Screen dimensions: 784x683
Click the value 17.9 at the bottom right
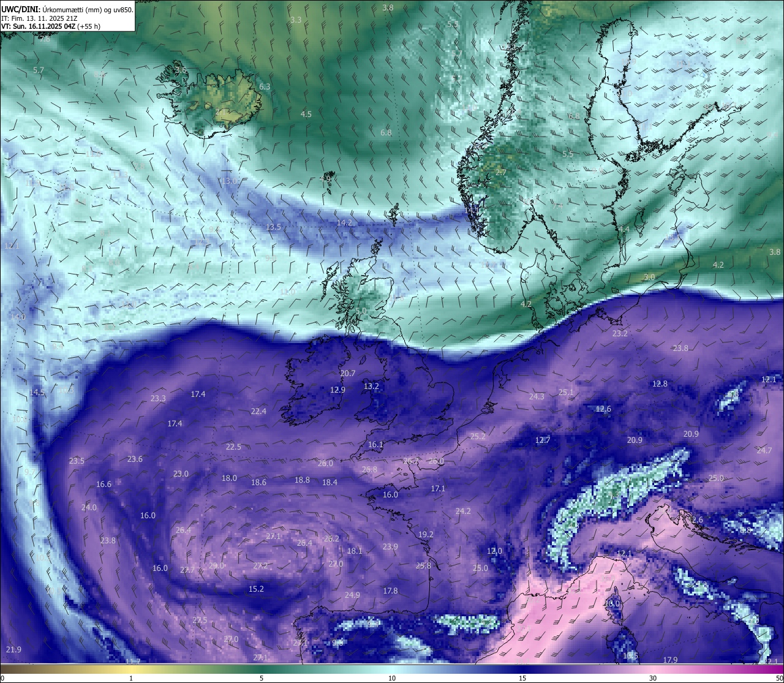[x=670, y=660]
